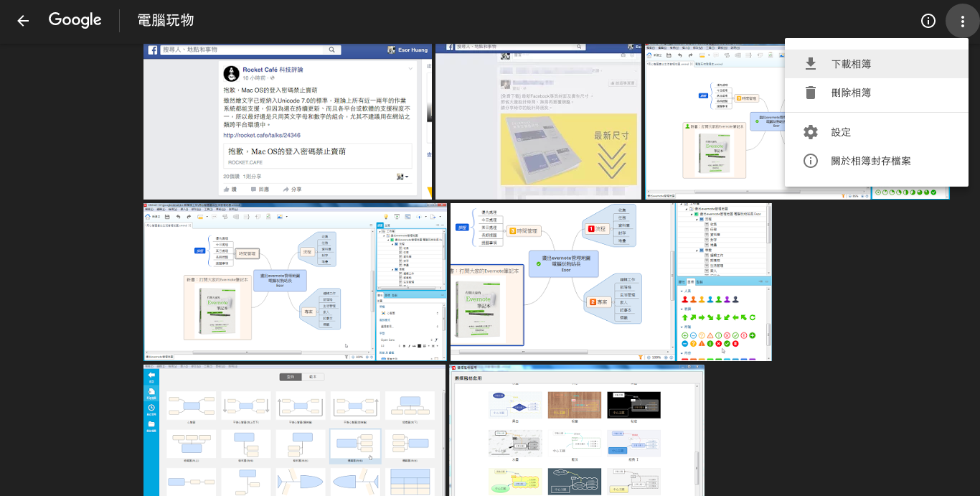Open the mind map with marker icons thumbnail
Image resolution: width=980 pixels, height=496 pixels.
click(x=611, y=281)
